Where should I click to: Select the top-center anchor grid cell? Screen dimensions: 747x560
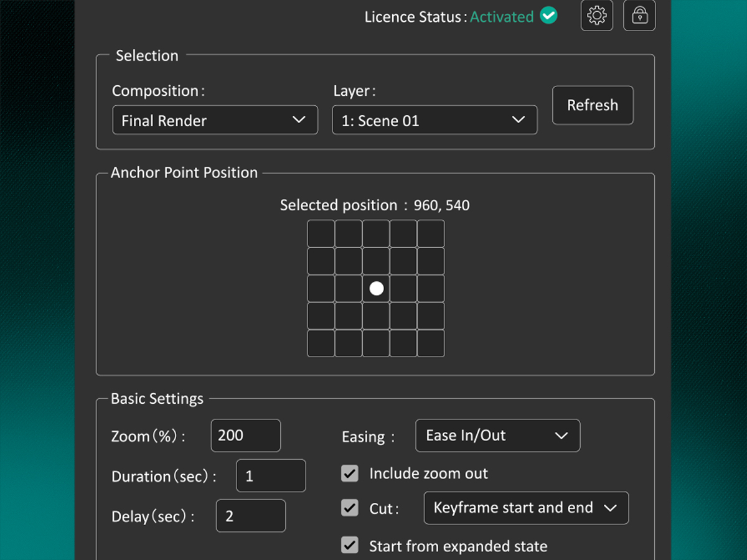coord(376,234)
